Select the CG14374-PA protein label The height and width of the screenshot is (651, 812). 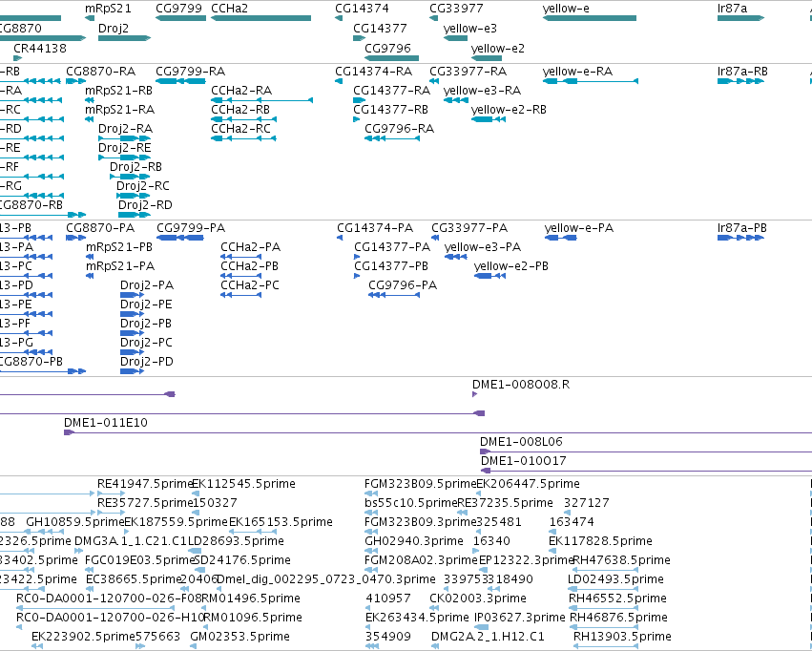(375, 228)
